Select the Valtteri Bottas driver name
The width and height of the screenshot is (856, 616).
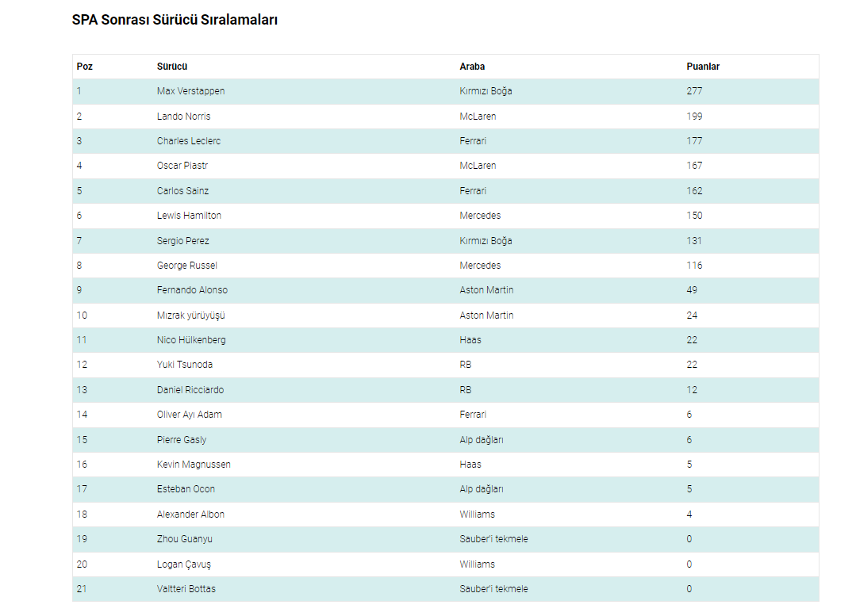[186, 589]
